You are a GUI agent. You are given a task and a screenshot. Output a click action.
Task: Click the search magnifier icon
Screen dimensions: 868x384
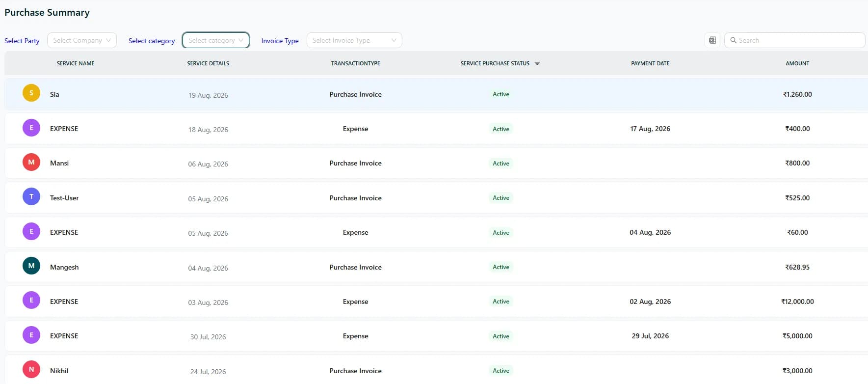pos(733,40)
